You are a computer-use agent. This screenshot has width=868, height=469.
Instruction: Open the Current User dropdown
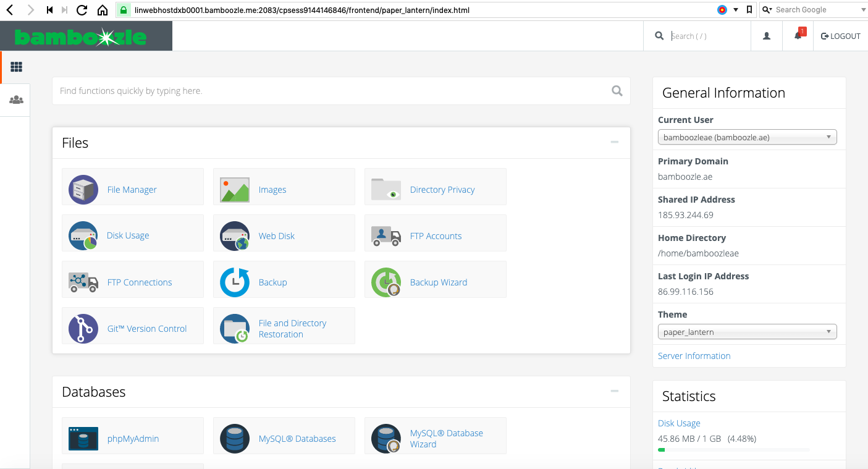point(747,137)
